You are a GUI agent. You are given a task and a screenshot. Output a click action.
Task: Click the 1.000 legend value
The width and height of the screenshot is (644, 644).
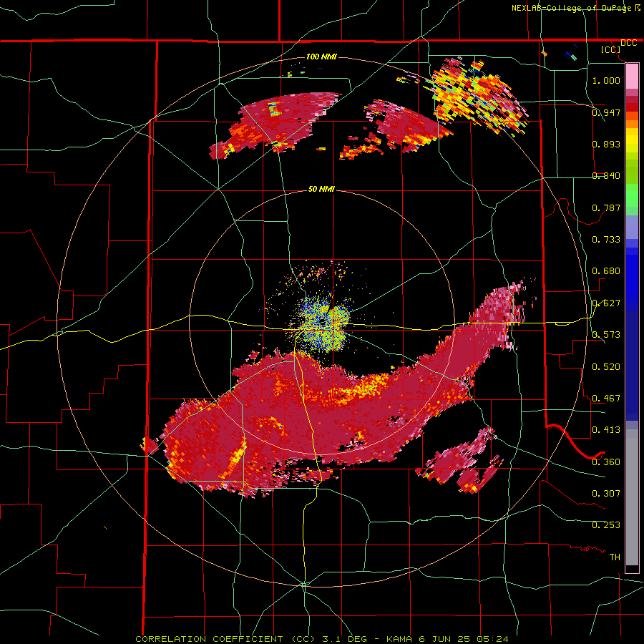606,80
